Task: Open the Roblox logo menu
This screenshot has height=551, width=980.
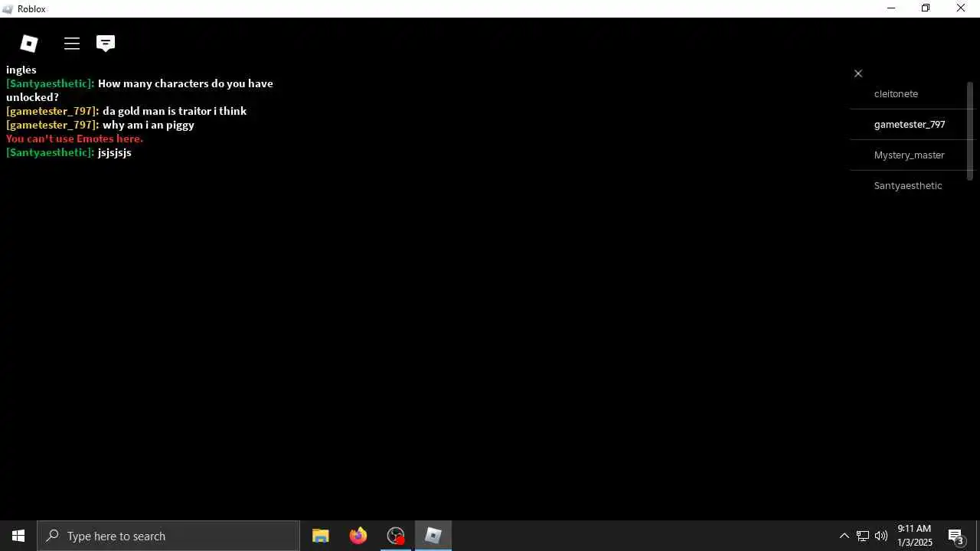Action: 29,44
